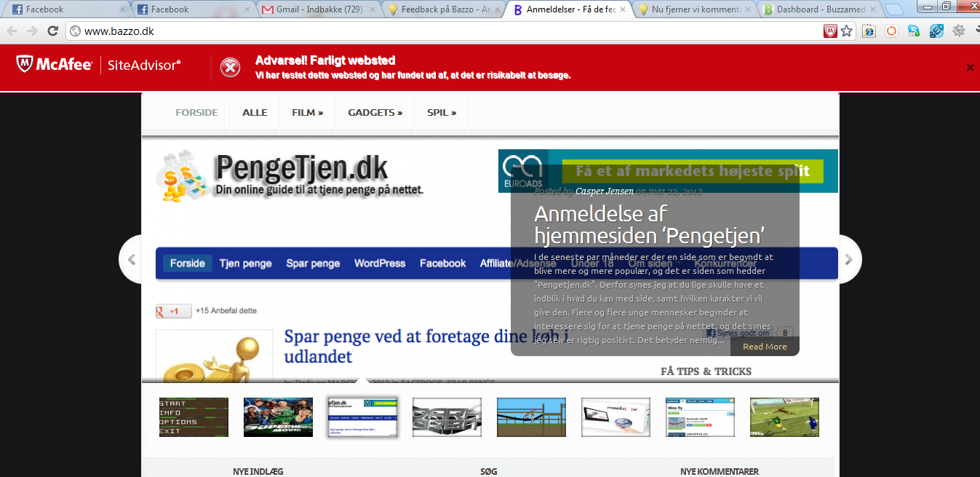Click the 'NYE KOMMENTARER' heading
This screenshot has height=477, width=980.
tap(720, 472)
